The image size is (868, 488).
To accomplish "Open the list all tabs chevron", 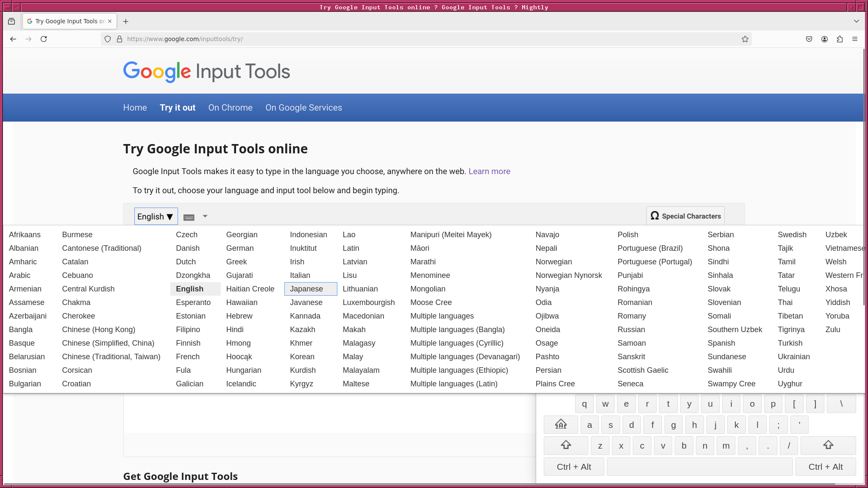I will (x=856, y=21).
